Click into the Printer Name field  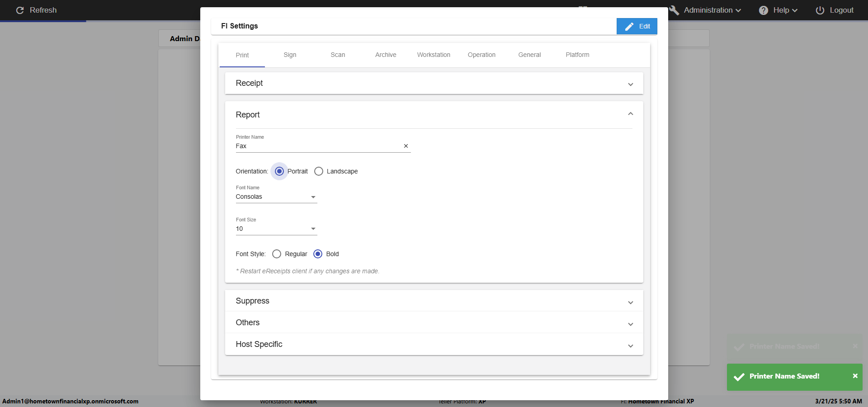coord(316,146)
